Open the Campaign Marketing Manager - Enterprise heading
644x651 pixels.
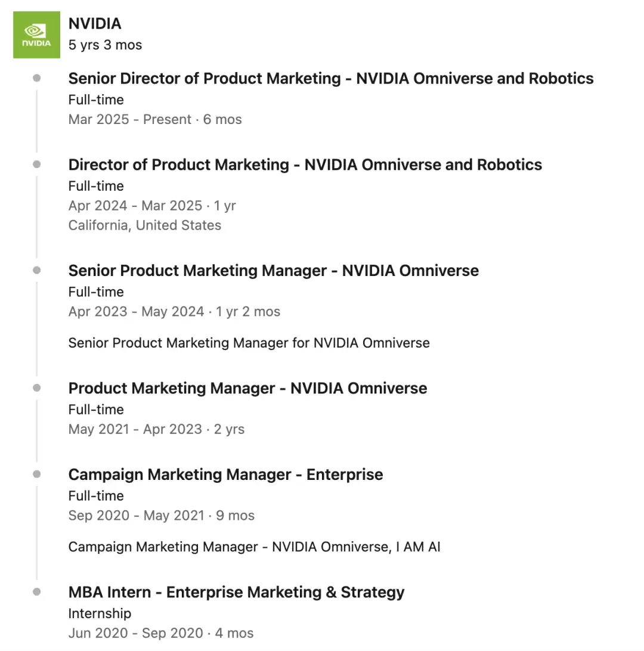225,475
